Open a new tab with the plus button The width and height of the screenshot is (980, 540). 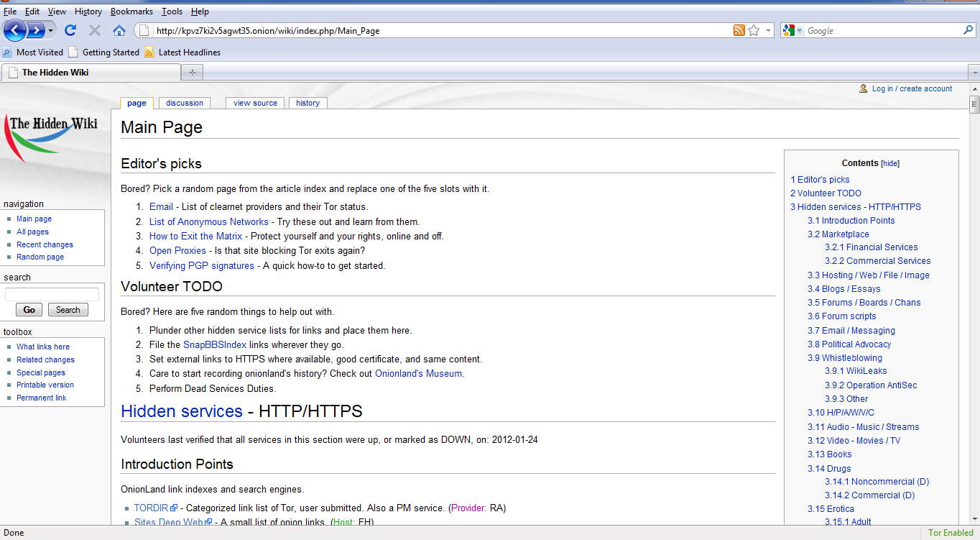pyautogui.click(x=192, y=72)
